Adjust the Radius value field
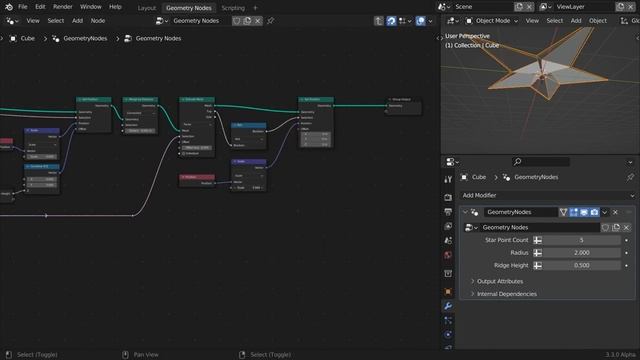 581,253
